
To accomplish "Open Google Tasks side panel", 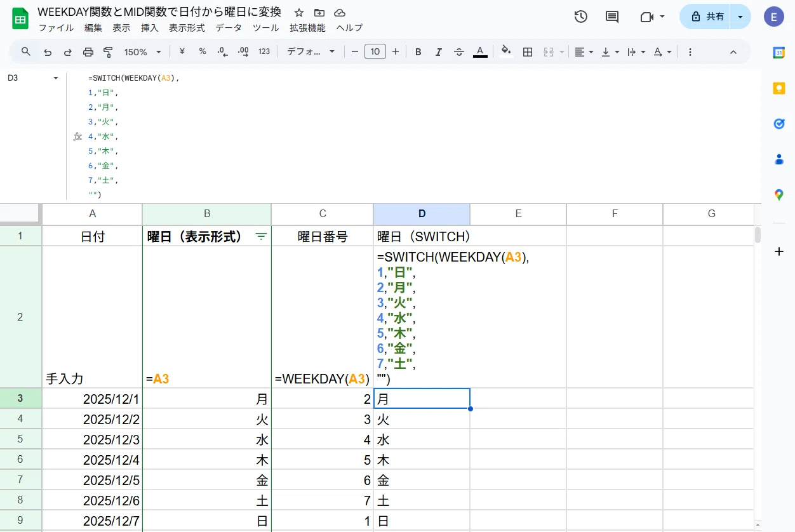I will point(779,124).
